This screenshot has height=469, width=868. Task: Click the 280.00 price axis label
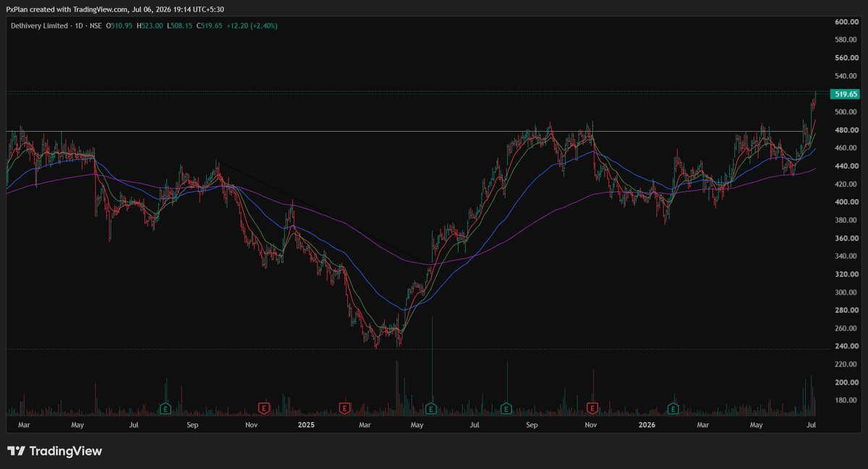(x=846, y=310)
